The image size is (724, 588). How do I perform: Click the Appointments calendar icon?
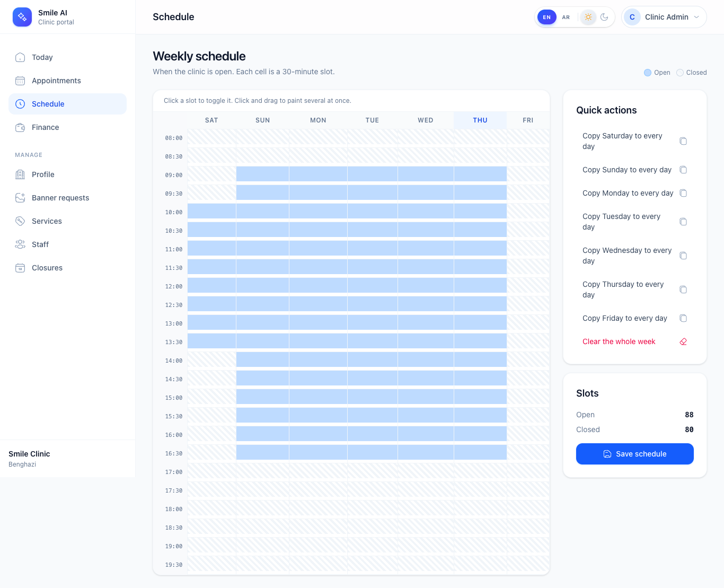pyautogui.click(x=20, y=81)
